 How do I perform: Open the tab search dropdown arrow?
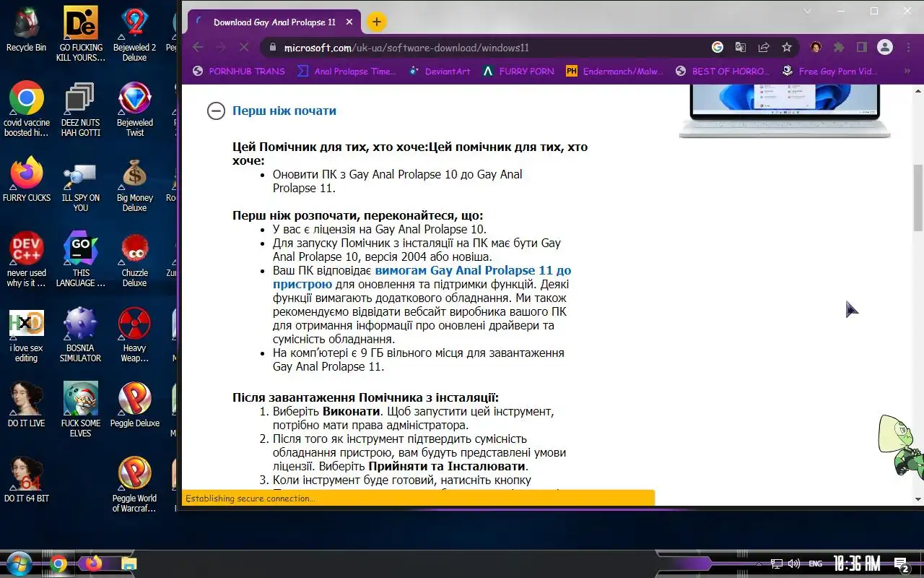coord(806,12)
